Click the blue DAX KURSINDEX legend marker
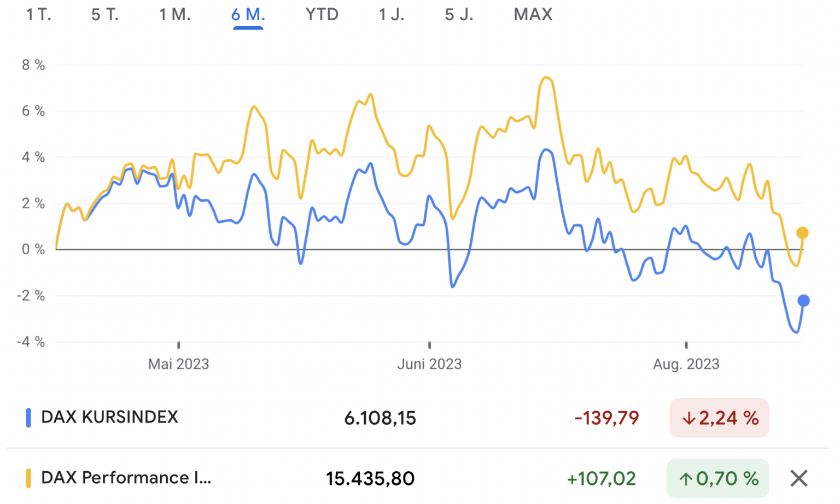Screen dimensions: 840x504 tap(28, 417)
